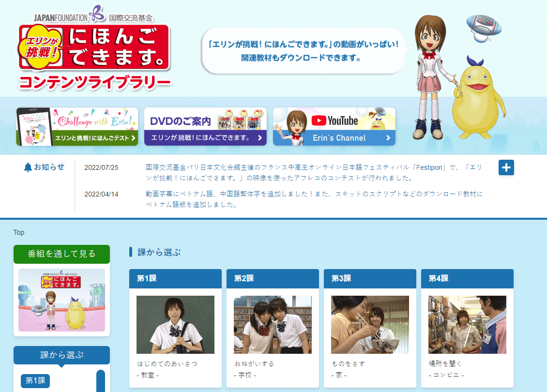Image resolution: width=547 pixels, height=392 pixels.
Task: Open the 第3課 home meal thumbnail
Action: click(370, 325)
